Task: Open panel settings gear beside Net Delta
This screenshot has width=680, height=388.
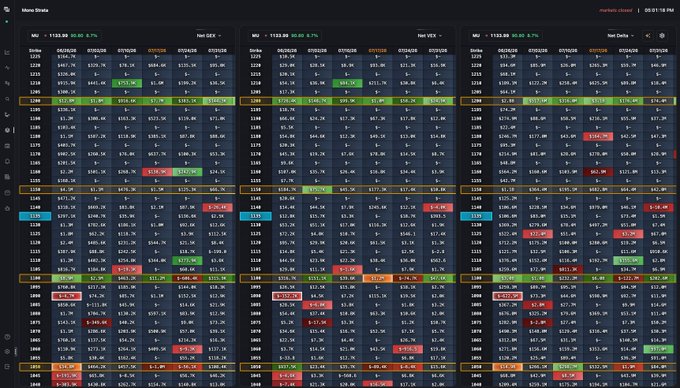Action: coord(662,36)
